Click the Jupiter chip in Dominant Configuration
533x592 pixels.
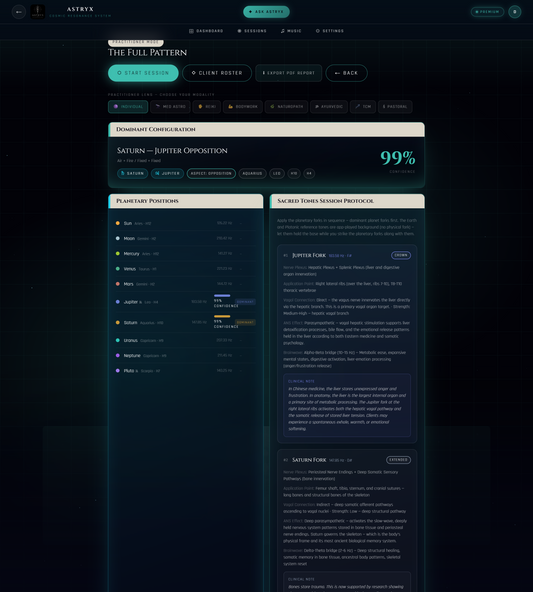click(168, 174)
